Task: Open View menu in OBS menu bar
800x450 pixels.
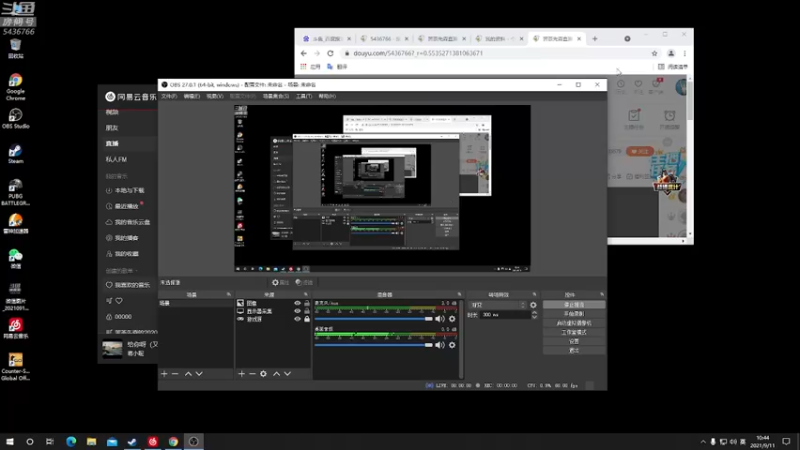Action: (x=215, y=96)
